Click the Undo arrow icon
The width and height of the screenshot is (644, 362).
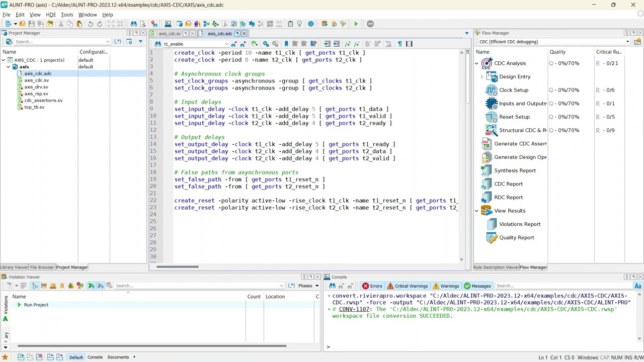point(90,24)
